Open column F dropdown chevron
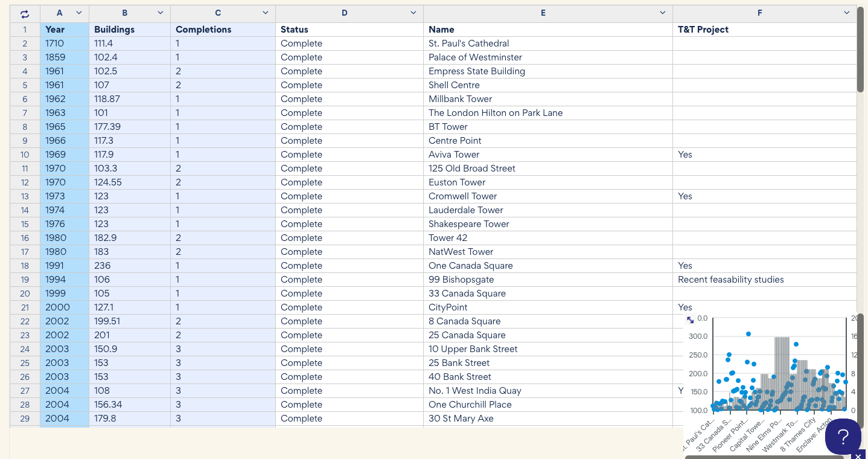This screenshot has width=868, height=459. [846, 13]
